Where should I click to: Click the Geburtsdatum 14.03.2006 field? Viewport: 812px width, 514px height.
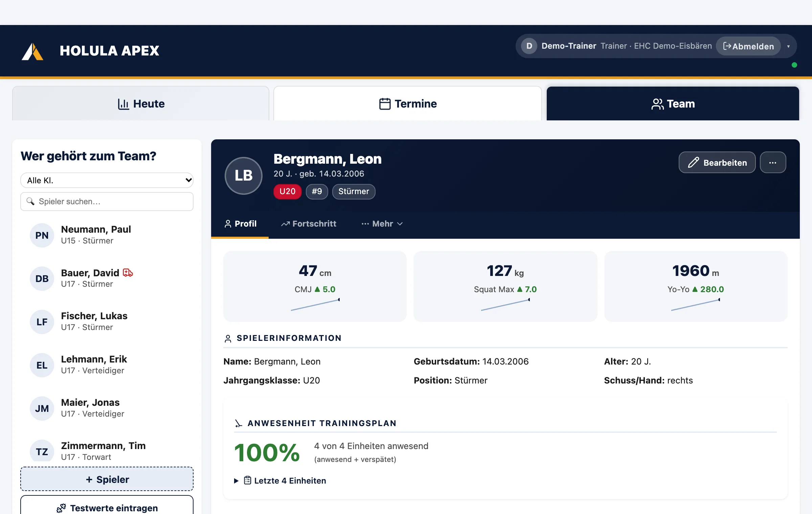[x=471, y=361]
